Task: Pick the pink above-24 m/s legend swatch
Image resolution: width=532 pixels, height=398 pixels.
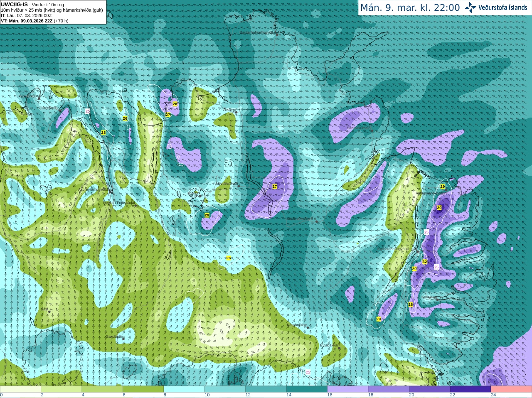Action: click(511, 389)
